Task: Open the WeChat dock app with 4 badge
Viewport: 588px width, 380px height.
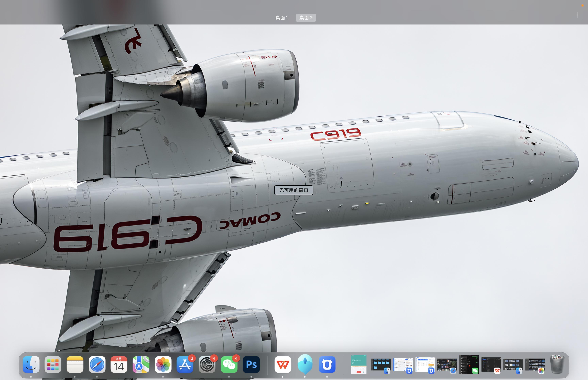Action: (229, 364)
